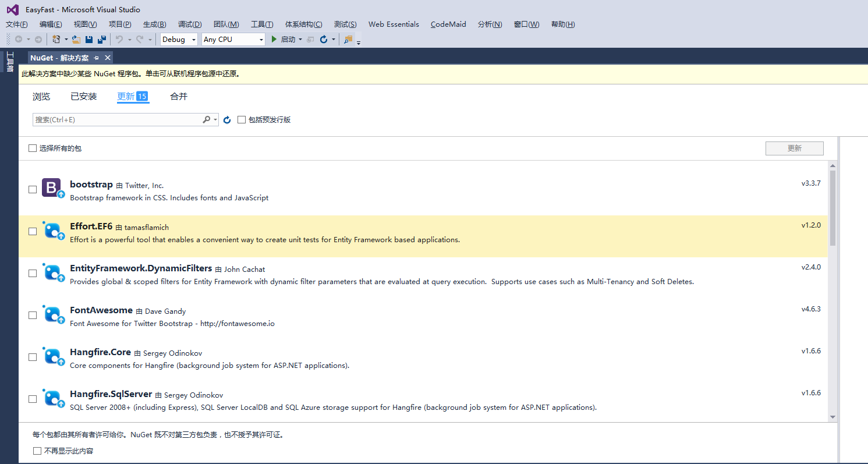
Task: Enable the 包括预发行版 checkbox
Action: pos(242,119)
